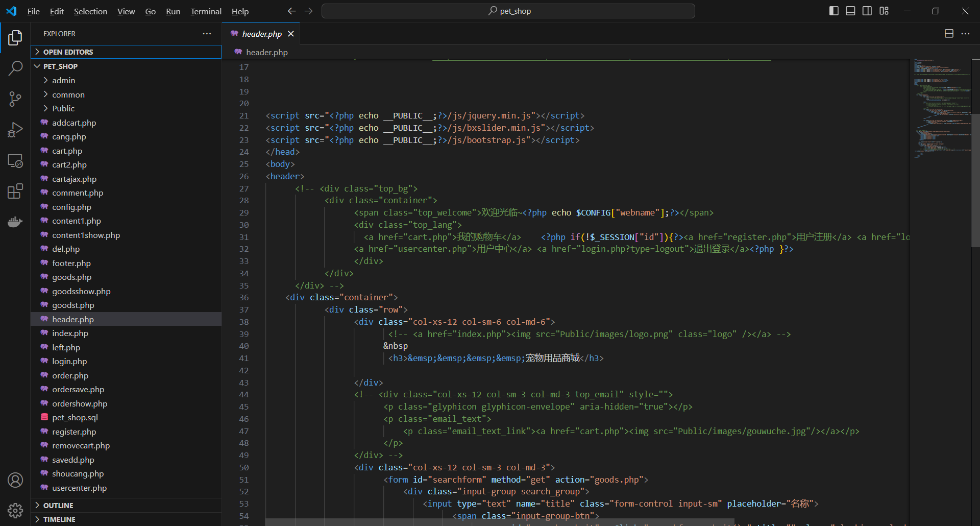Open the Edit menu
980x526 pixels.
point(57,11)
